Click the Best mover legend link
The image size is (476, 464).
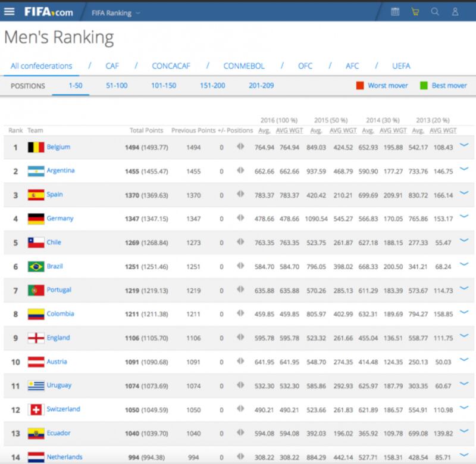click(x=449, y=86)
